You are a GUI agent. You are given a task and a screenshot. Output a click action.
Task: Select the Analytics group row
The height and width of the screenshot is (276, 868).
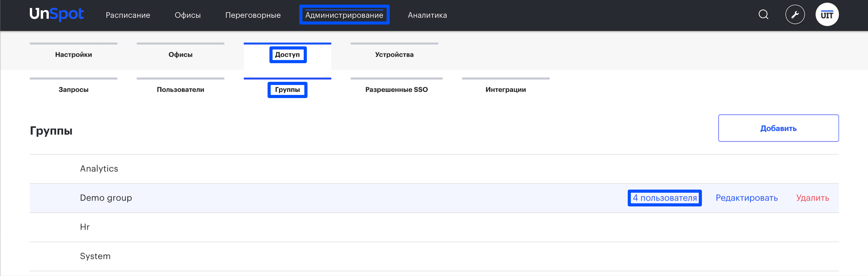click(434, 169)
